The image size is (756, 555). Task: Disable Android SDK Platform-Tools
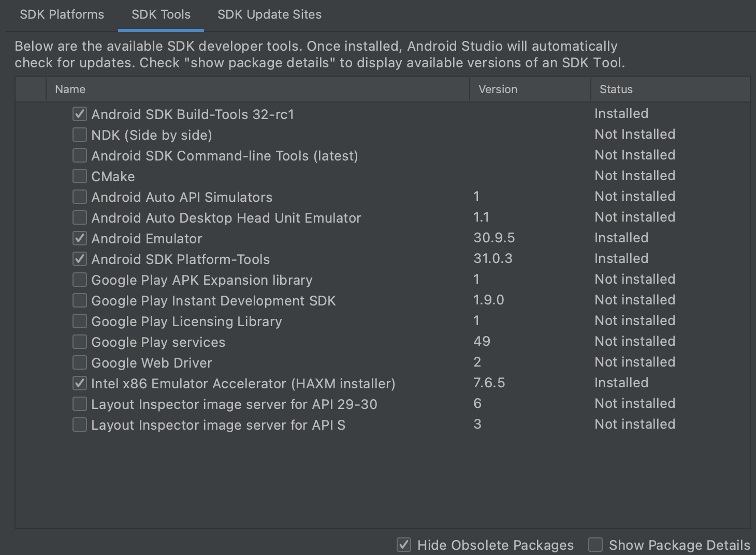pyautogui.click(x=79, y=259)
